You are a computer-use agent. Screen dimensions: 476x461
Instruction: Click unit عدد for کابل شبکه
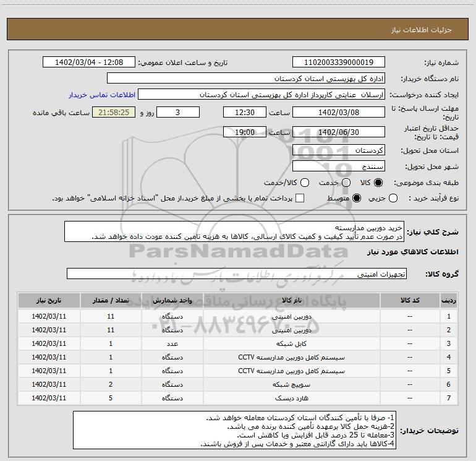(172, 343)
